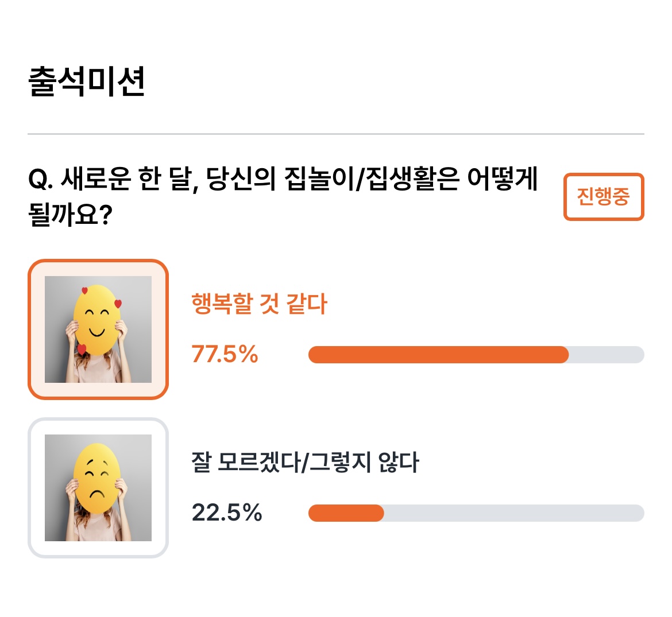Select the sad frowning face thumbnail
This screenshot has width=672, height=617.
coord(98,488)
